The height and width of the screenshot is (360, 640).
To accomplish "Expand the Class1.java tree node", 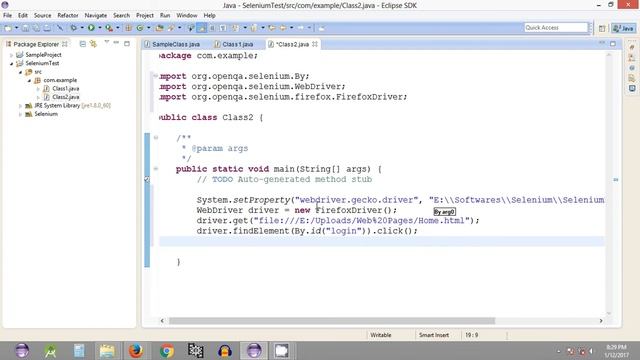I will point(38,89).
